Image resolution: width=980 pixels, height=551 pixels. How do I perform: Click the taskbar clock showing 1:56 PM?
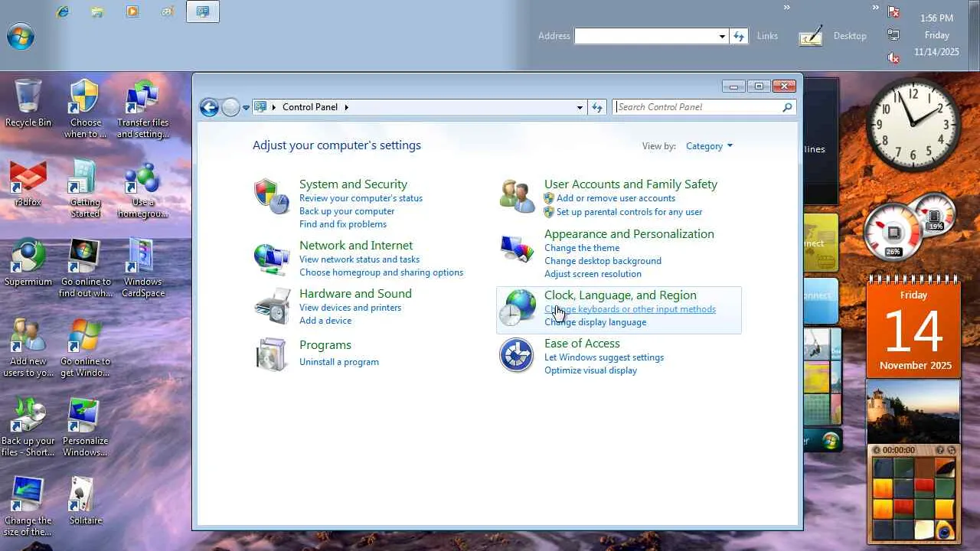936,18
